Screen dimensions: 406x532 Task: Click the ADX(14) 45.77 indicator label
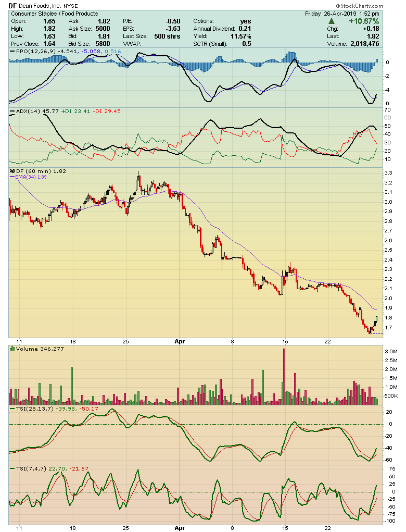click(x=37, y=112)
